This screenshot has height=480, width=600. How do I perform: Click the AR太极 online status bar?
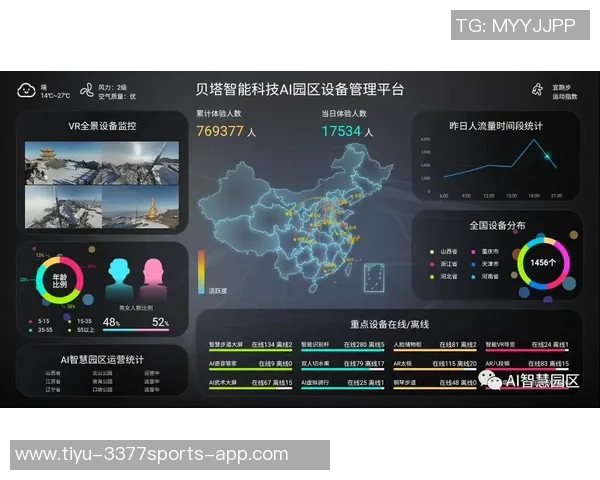click(x=435, y=369)
